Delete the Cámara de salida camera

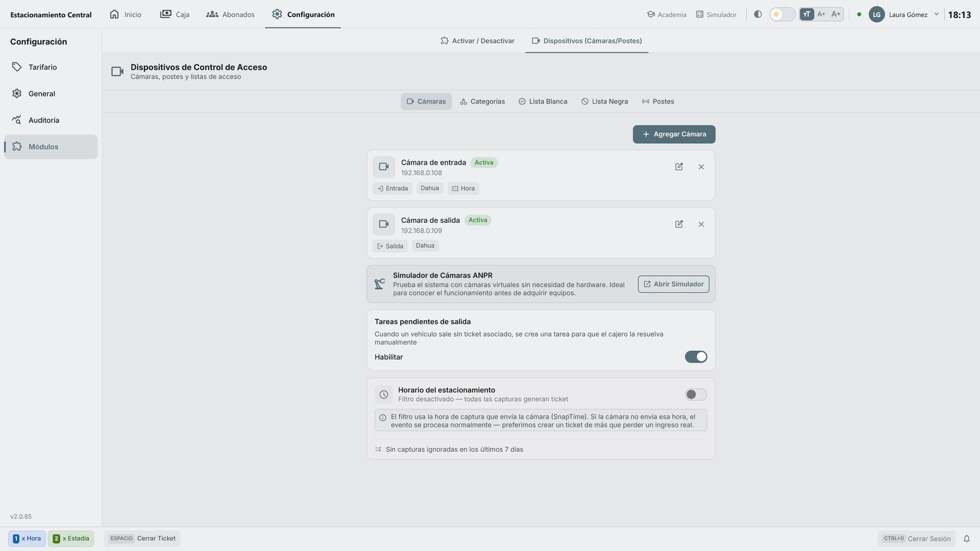coord(701,224)
